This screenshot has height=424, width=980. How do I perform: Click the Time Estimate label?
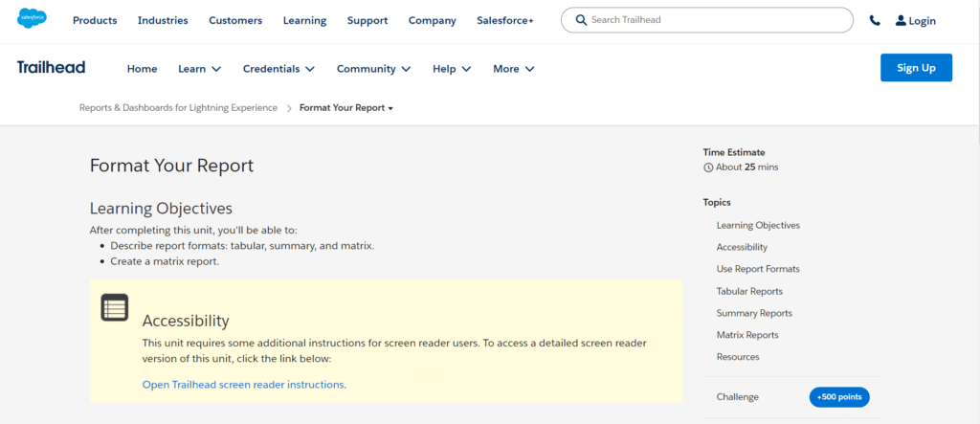pos(734,152)
